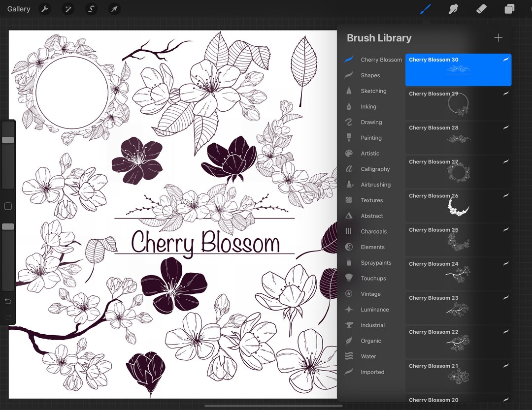Click the Brush Library title

(x=379, y=38)
